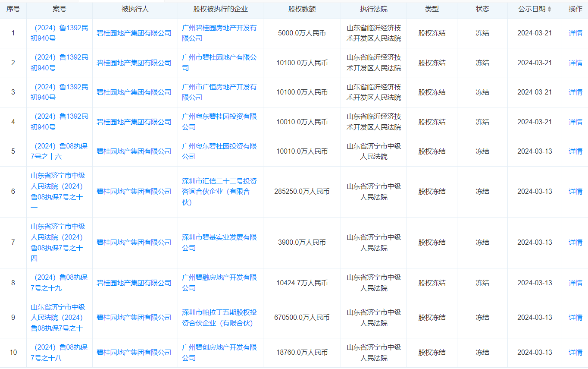Screen dimensions: 588x369
Task: Select the 18760.0万人民币 amount cell
Action: click(302, 353)
